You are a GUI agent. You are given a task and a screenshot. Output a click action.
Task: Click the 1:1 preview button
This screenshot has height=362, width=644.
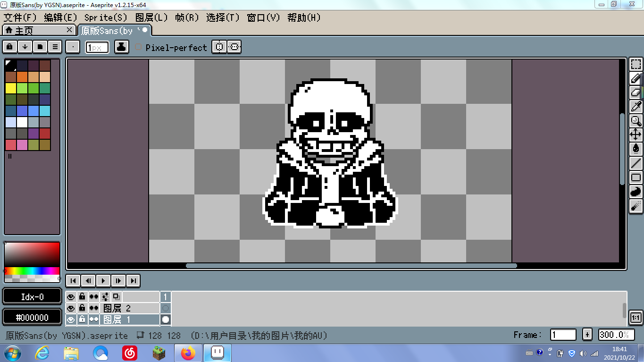click(x=636, y=318)
